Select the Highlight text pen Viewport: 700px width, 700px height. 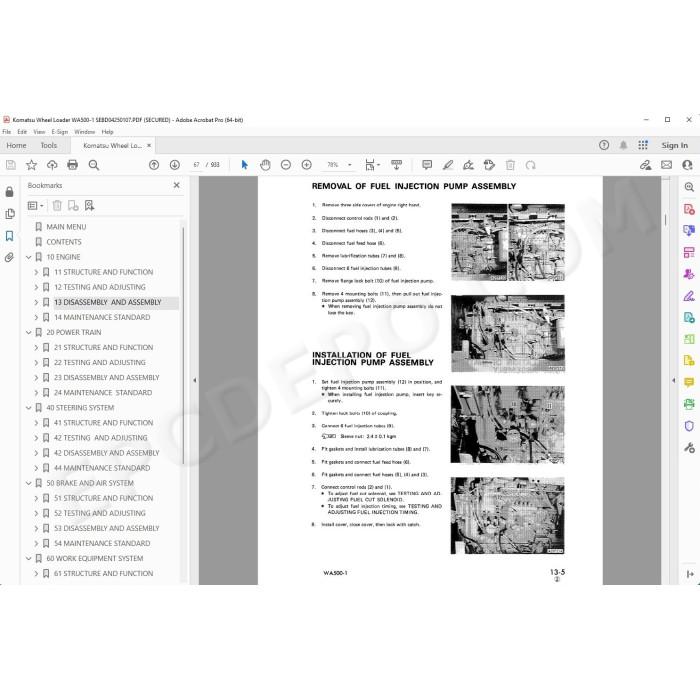448,165
